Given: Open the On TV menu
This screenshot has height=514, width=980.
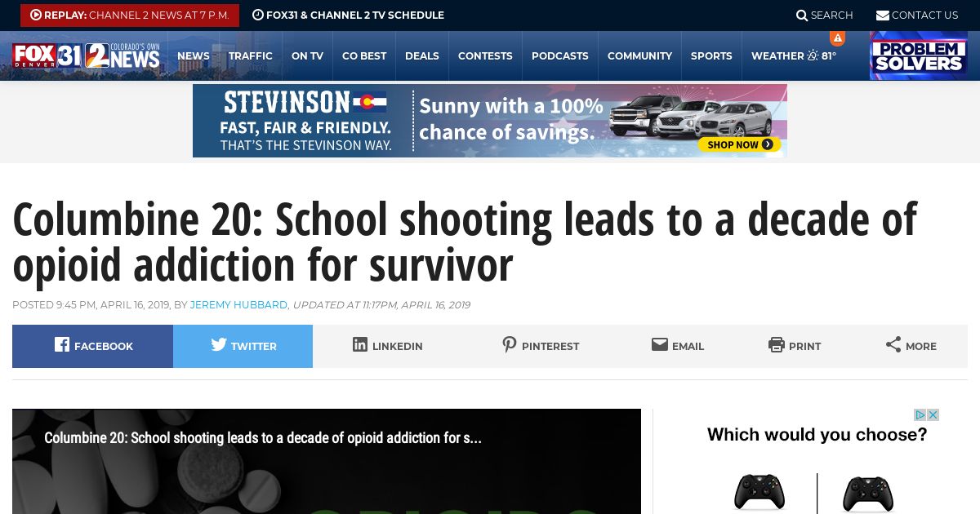Looking at the screenshot, I should pos(307,56).
